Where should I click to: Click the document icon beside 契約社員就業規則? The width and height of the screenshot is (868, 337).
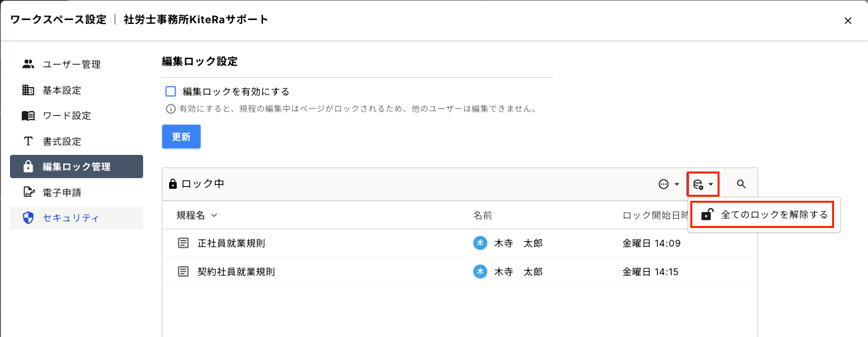pos(183,271)
